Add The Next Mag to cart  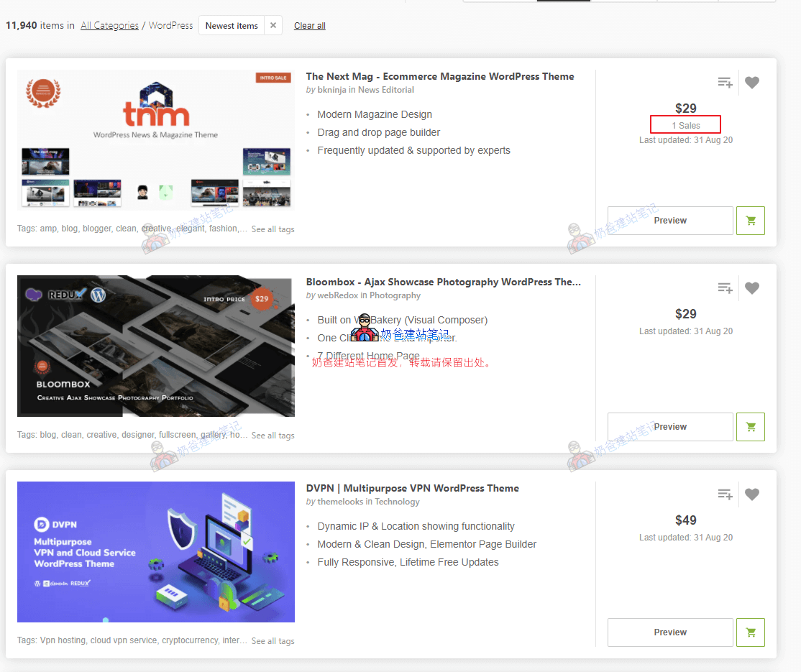pos(750,221)
